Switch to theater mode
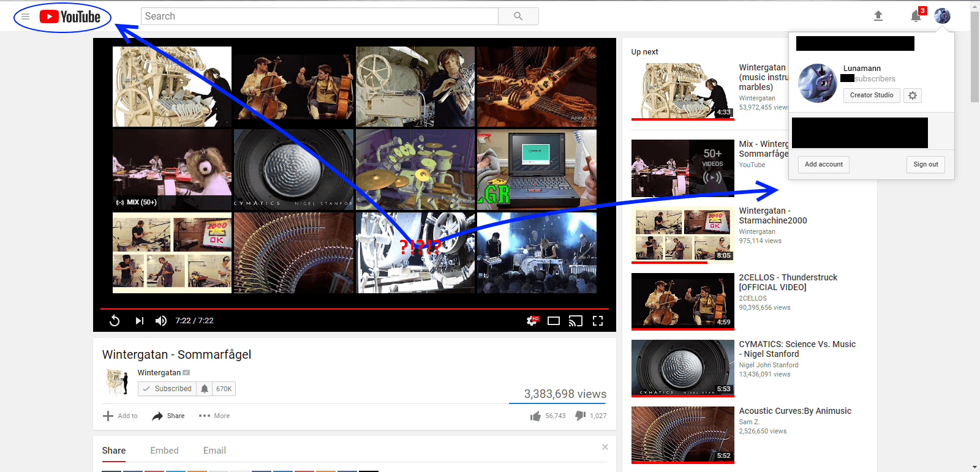 coord(554,321)
